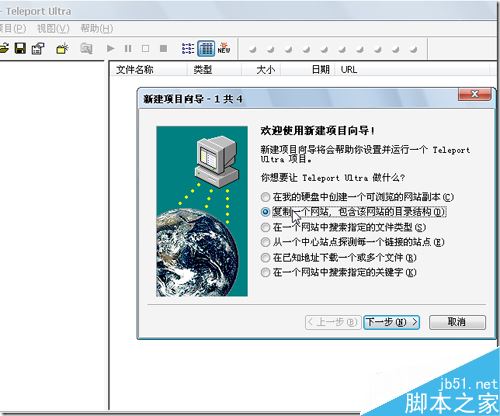Select the highlighted details grid view icon

click(206, 49)
